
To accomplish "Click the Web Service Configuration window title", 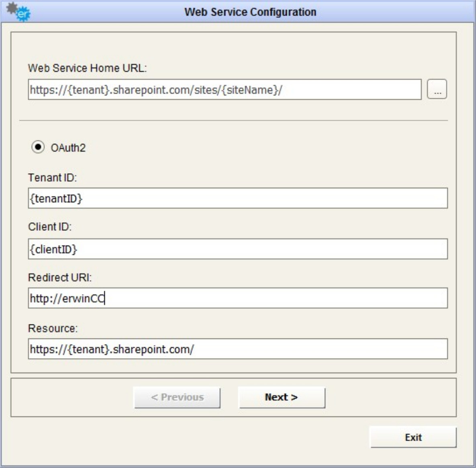I will pyautogui.click(x=250, y=12).
